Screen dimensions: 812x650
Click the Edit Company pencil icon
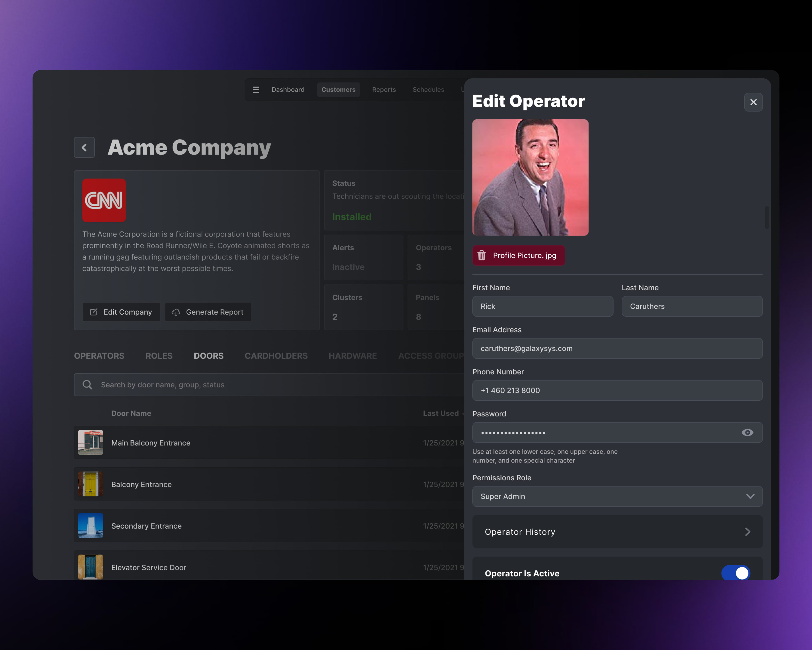click(94, 312)
